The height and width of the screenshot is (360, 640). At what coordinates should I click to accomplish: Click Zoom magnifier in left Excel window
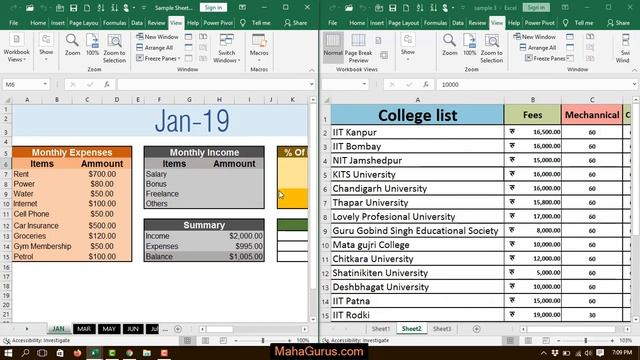tap(72, 45)
